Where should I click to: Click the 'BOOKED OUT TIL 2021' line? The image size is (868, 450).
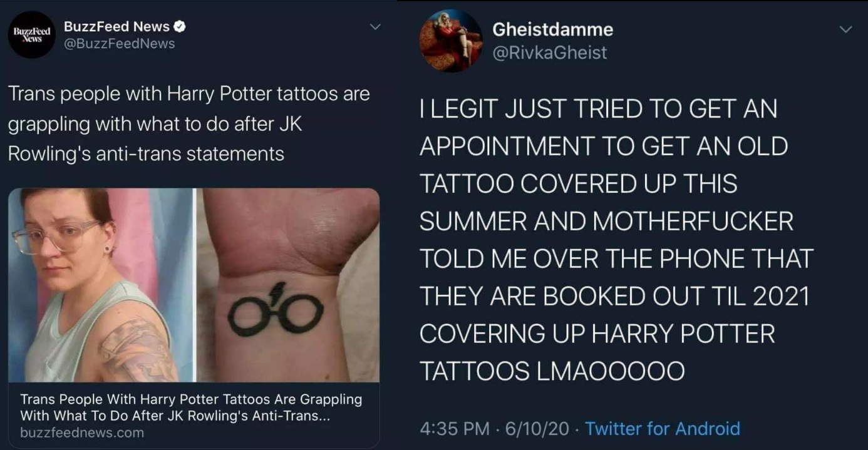click(614, 297)
